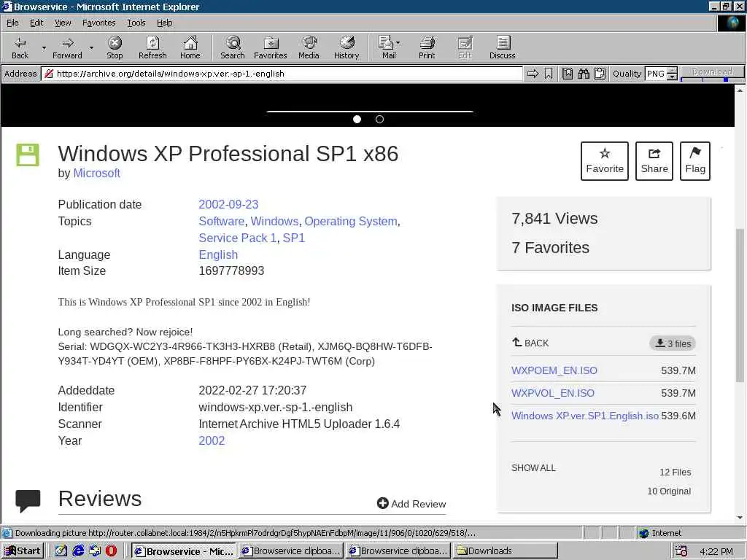Select the second carousel dot indicator
The width and height of the screenshot is (747, 560).
pos(379,119)
